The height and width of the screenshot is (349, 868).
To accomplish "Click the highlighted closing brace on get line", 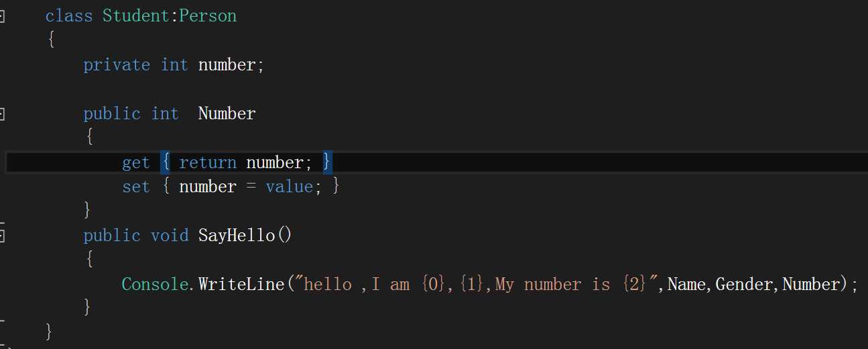I will pyautogui.click(x=327, y=163).
